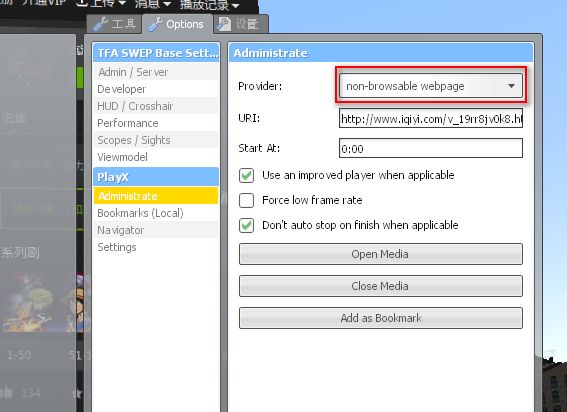
Task: Click the Administrate panel header
Action: 381,53
